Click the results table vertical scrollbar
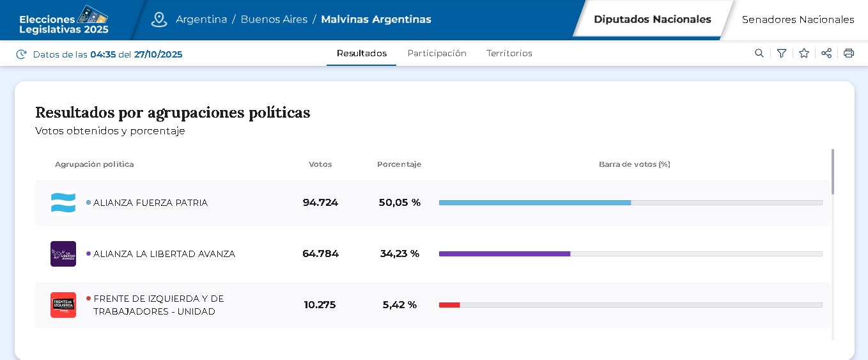The height and width of the screenshot is (360, 868). (x=833, y=172)
